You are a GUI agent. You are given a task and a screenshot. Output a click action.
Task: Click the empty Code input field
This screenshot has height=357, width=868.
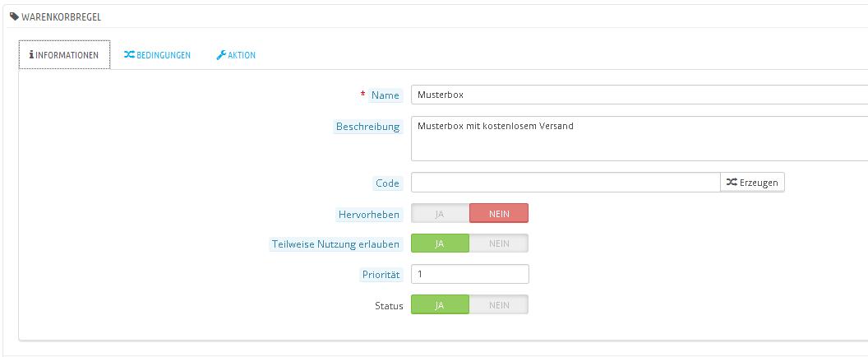(x=566, y=183)
